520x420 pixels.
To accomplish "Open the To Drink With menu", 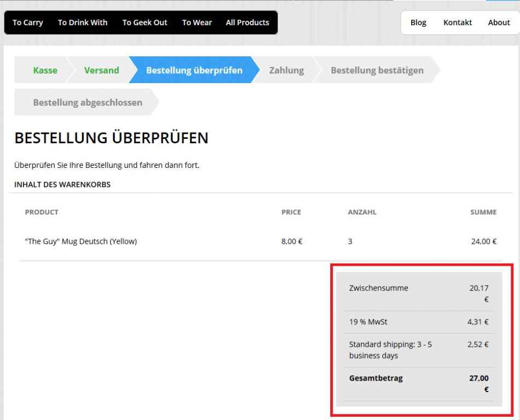I will 83,22.
